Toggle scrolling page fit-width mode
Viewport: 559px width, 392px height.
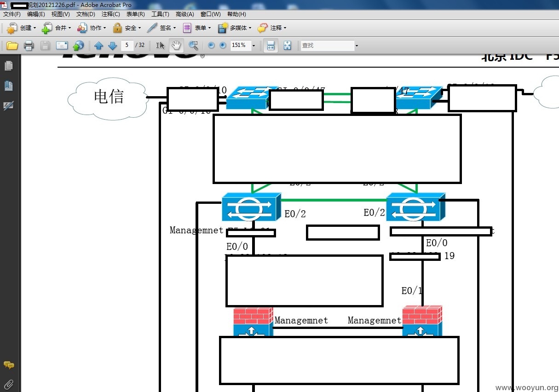click(x=271, y=46)
